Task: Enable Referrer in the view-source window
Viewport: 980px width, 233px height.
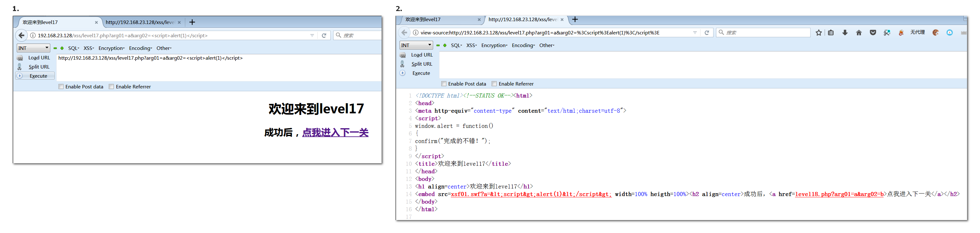Action: pyautogui.click(x=494, y=84)
